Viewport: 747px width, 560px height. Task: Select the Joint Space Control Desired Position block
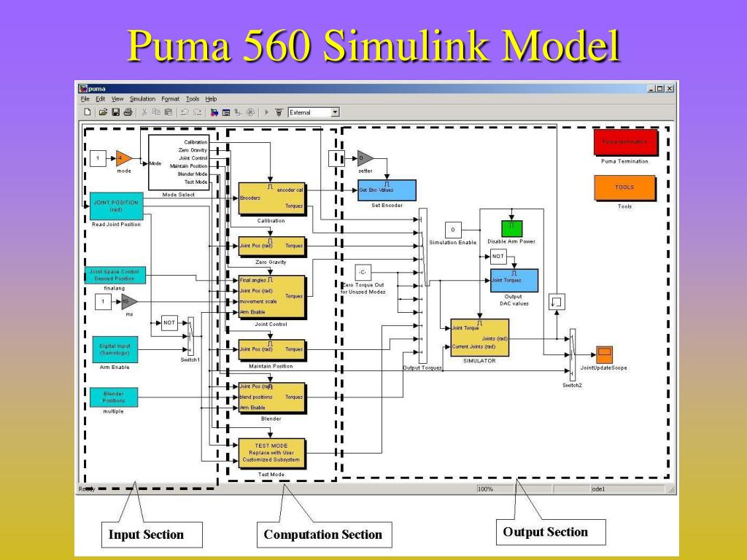115,275
